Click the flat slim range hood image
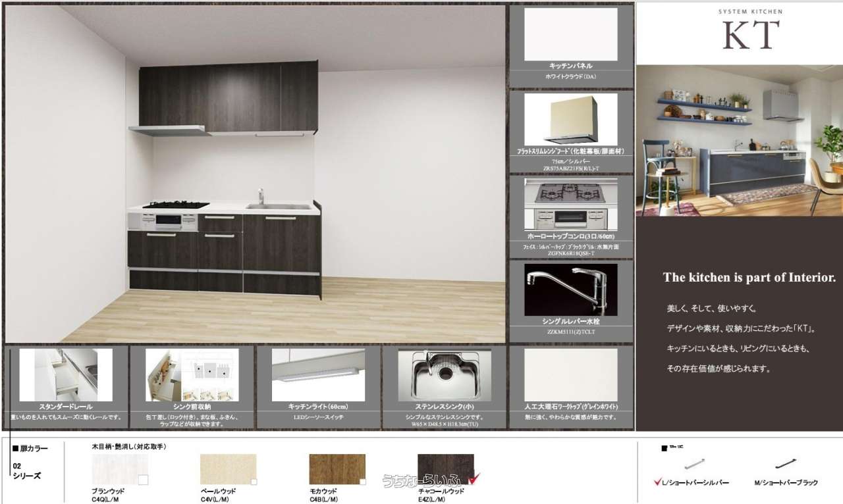843x504 pixels. pos(570,119)
